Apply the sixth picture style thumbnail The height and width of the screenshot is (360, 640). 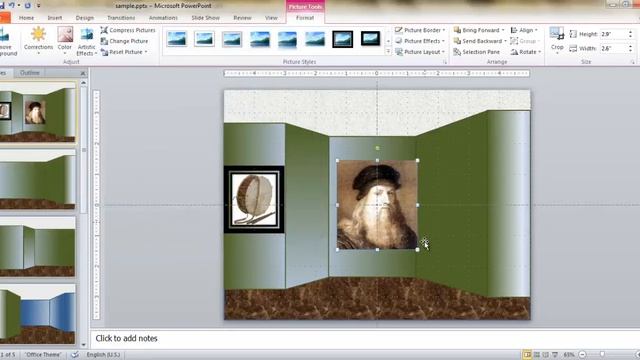[315, 39]
